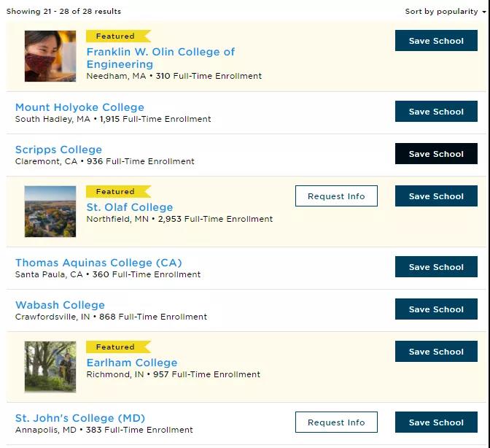Open the Sort by popularity dropdown

click(x=446, y=12)
